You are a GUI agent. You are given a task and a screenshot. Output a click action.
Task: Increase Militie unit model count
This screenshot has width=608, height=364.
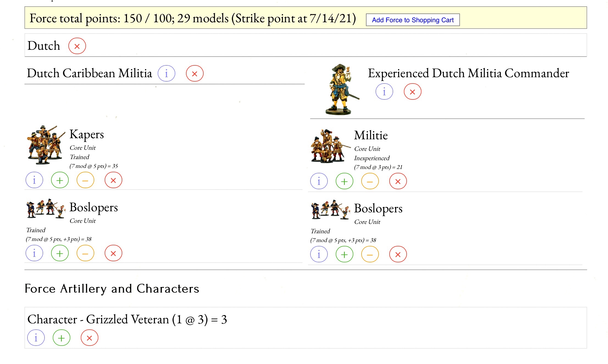point(344,181)
